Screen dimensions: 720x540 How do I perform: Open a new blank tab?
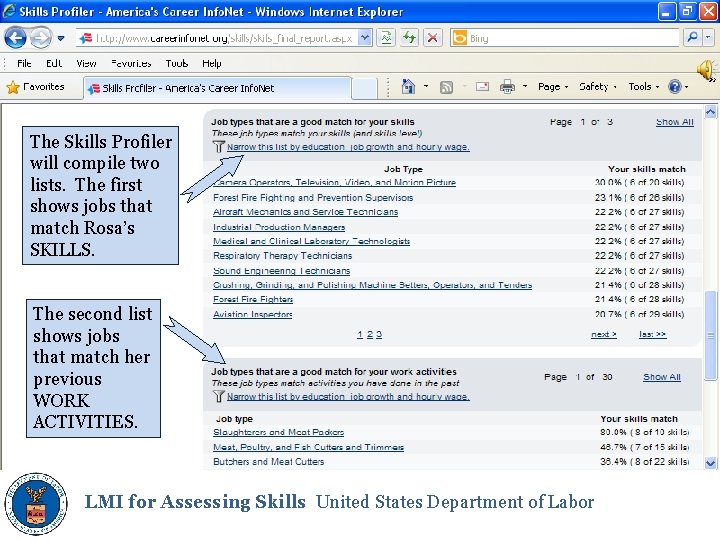click(364, 88)
